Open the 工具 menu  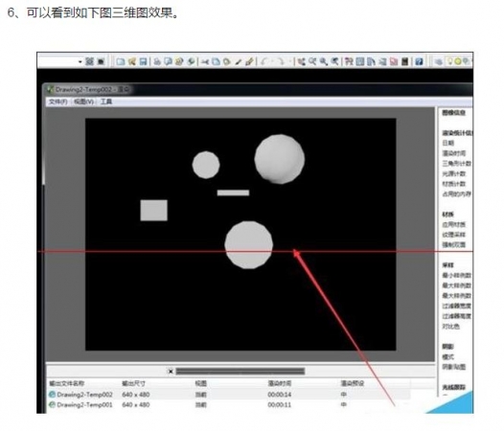click(x=106, y=102)
